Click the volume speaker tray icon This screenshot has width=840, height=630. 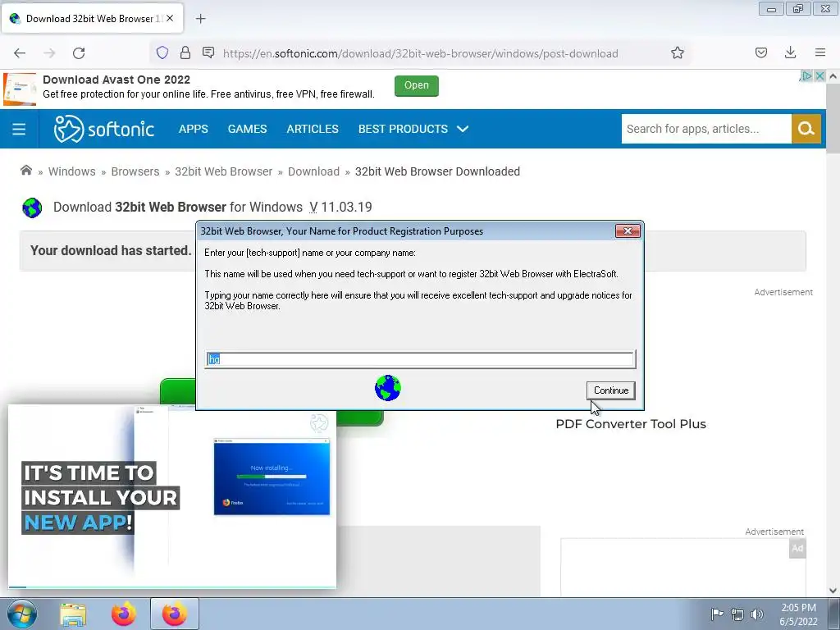757,614
